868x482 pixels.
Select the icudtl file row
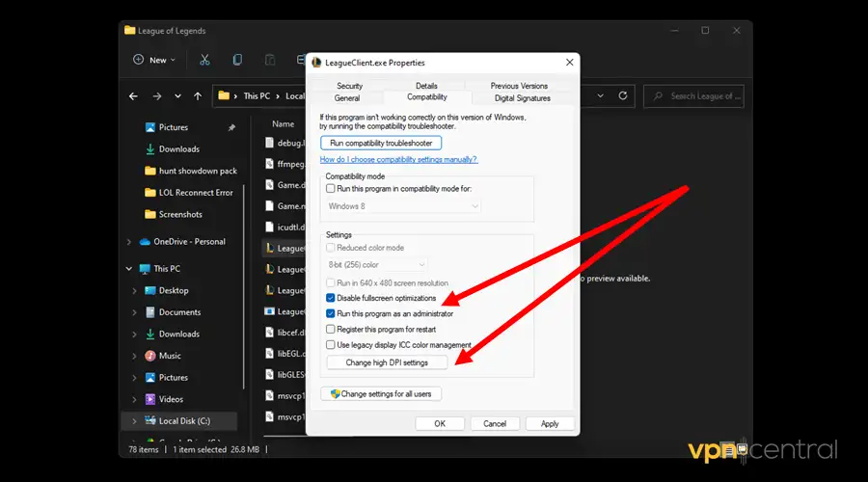coord(284,228)
